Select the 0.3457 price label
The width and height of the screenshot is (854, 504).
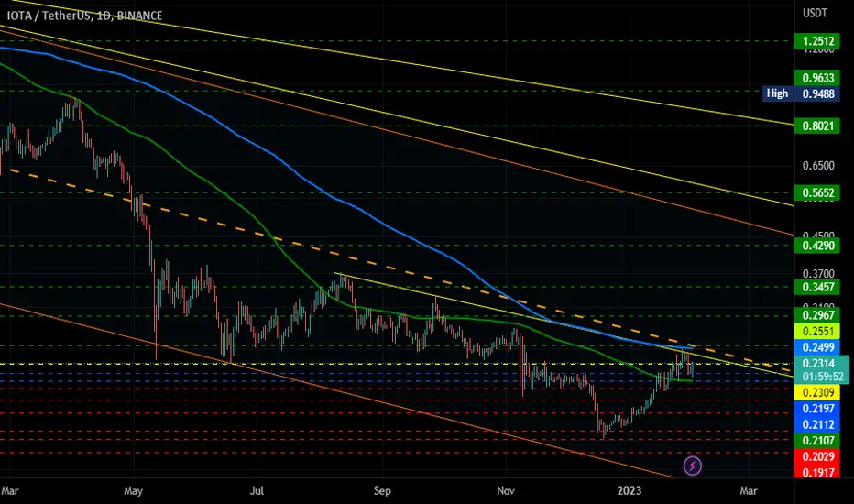coord(817,287)
